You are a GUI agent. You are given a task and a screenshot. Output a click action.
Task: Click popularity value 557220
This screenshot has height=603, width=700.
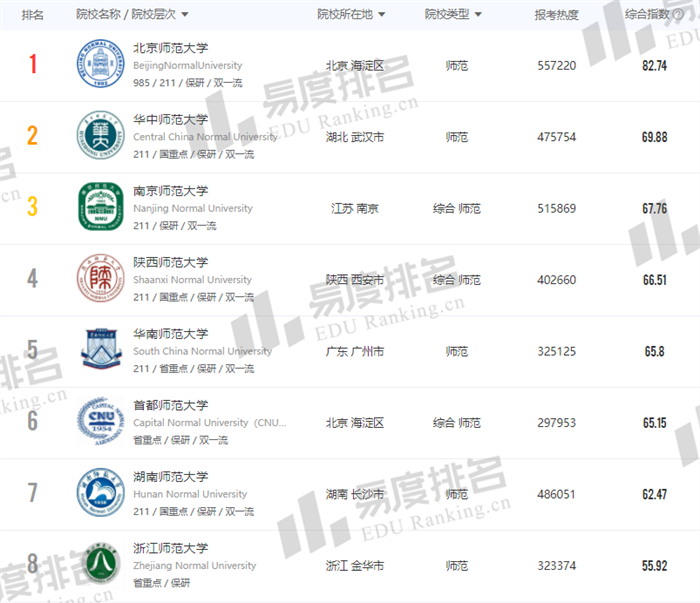tap(556, 66)
